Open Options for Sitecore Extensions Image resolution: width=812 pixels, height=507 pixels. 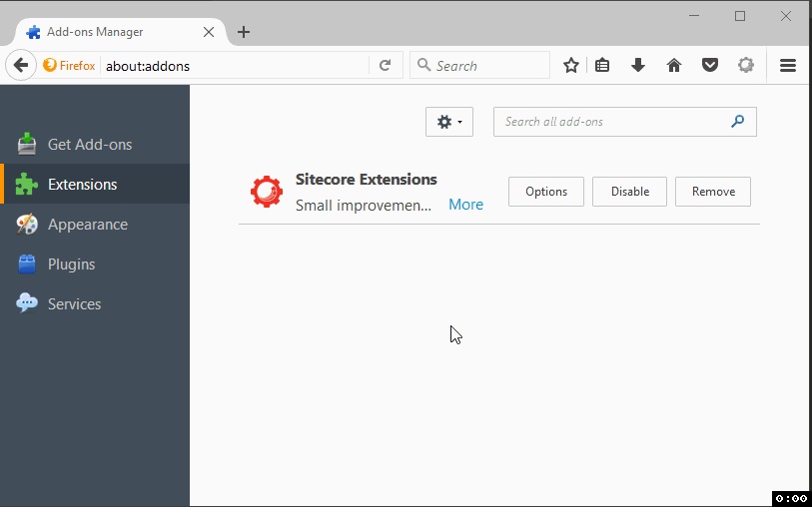(x=545, y=192)
